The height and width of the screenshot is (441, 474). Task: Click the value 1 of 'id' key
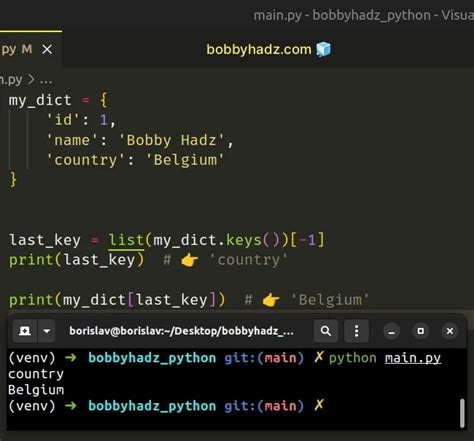click(x=103, y=120)
